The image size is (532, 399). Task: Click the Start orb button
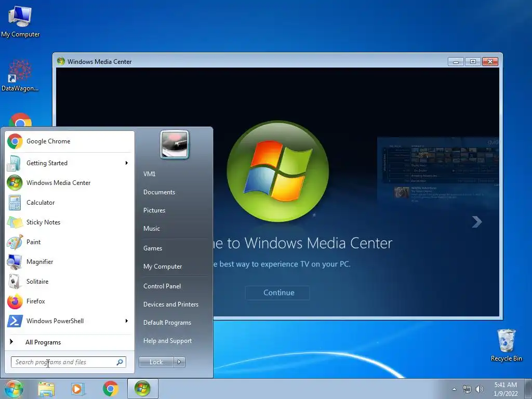14,389
